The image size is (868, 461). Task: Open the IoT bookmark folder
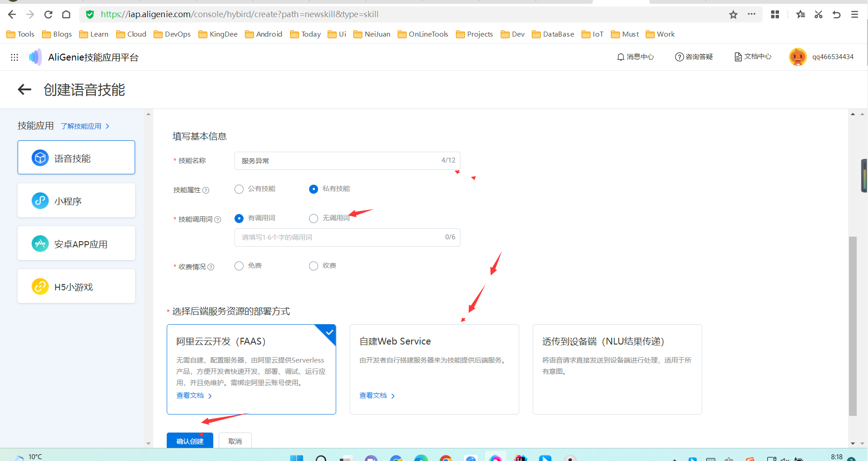pos(592,34)
